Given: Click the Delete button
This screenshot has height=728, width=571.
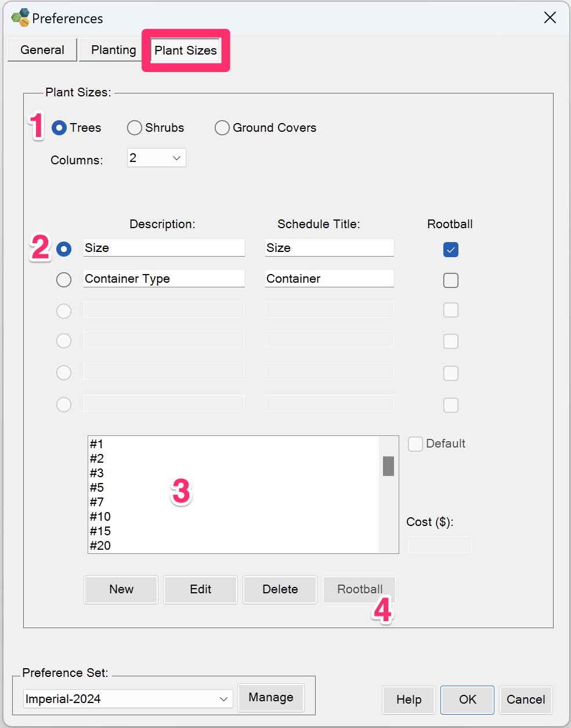Looking at the screenshot, I should 280,589.
